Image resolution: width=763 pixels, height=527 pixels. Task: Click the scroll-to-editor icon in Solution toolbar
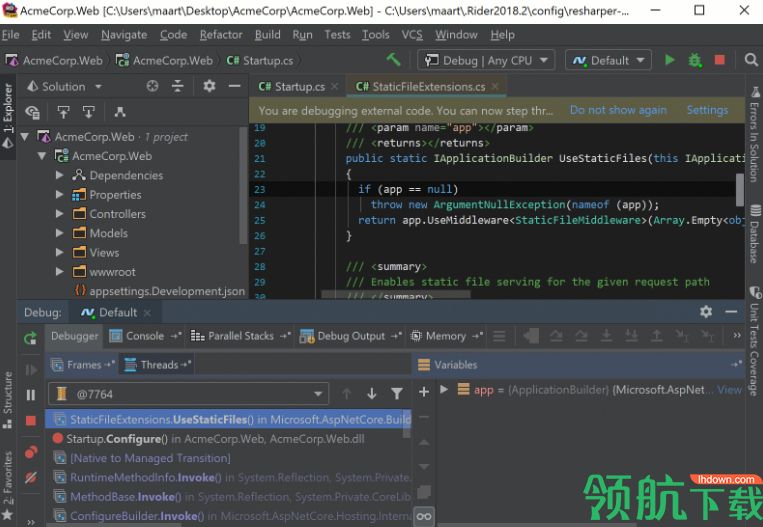point(89,112)
